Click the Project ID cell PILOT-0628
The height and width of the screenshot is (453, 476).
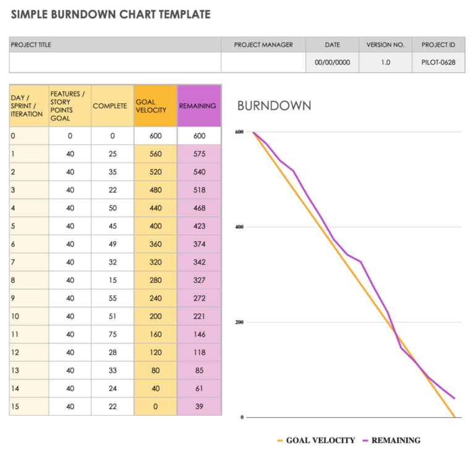[438, 63]
